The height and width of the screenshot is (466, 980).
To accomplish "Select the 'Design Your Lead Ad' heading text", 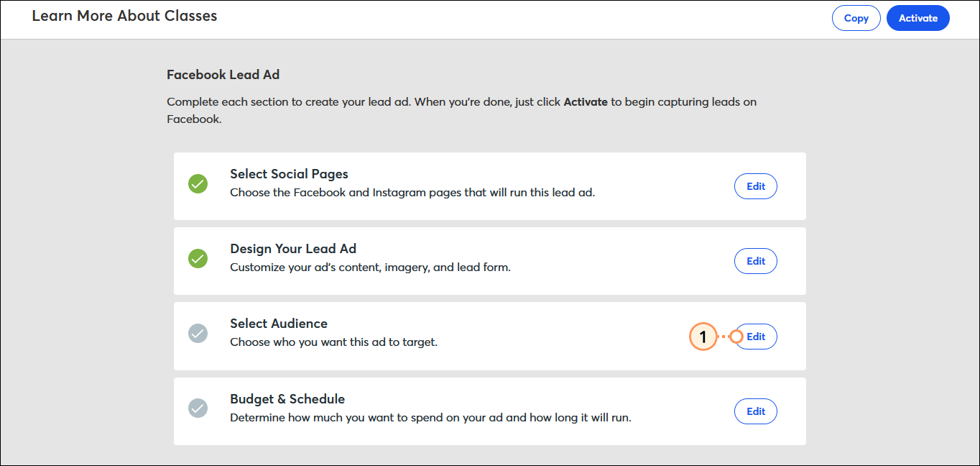I will 293,249.
